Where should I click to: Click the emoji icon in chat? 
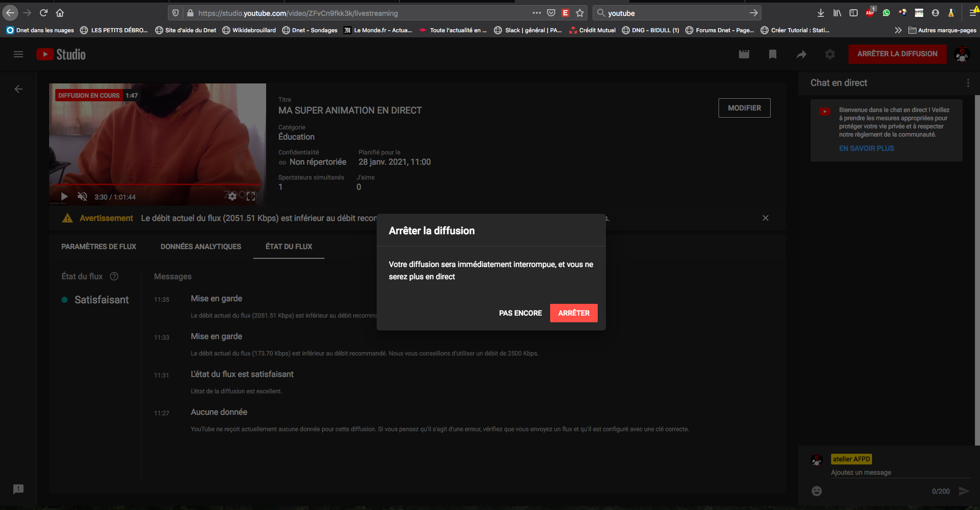pos(817,491)
